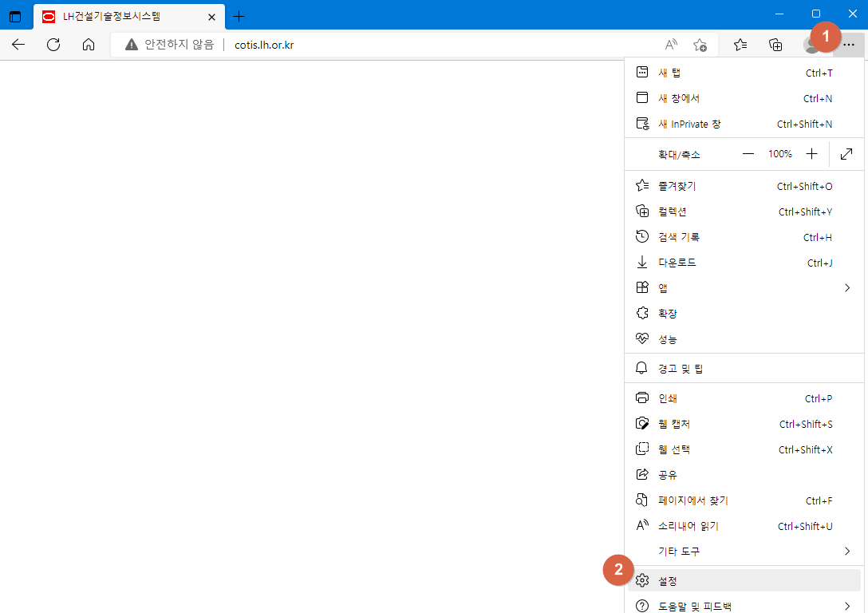Open the home page button
This screenshot has width=868, height=613.
tap(89, 45)
